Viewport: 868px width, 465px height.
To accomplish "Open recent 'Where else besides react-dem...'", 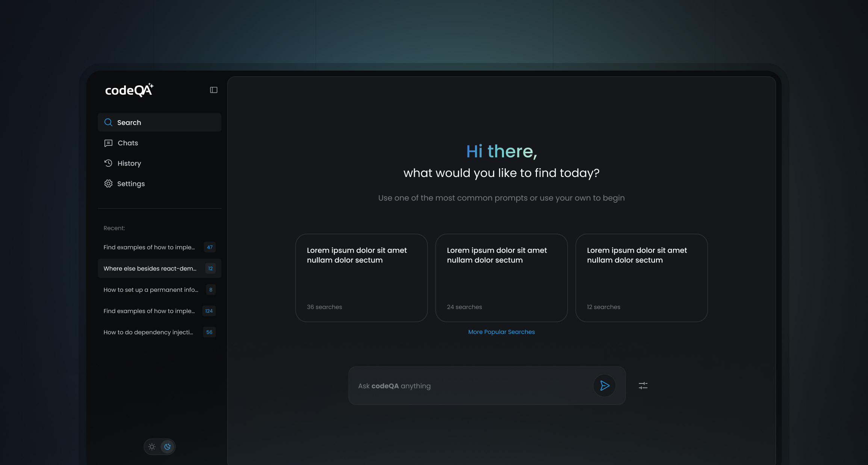I will coord(160,269).
